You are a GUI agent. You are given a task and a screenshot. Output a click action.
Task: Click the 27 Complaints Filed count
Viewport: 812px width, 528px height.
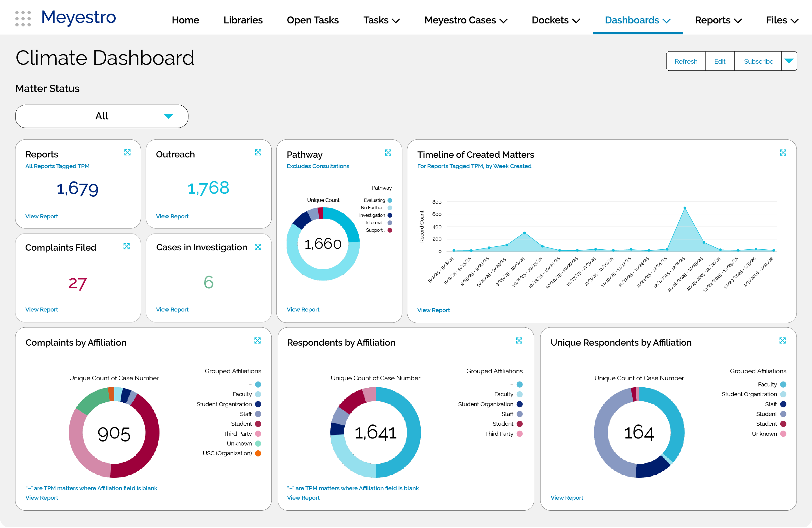[77, 283]
